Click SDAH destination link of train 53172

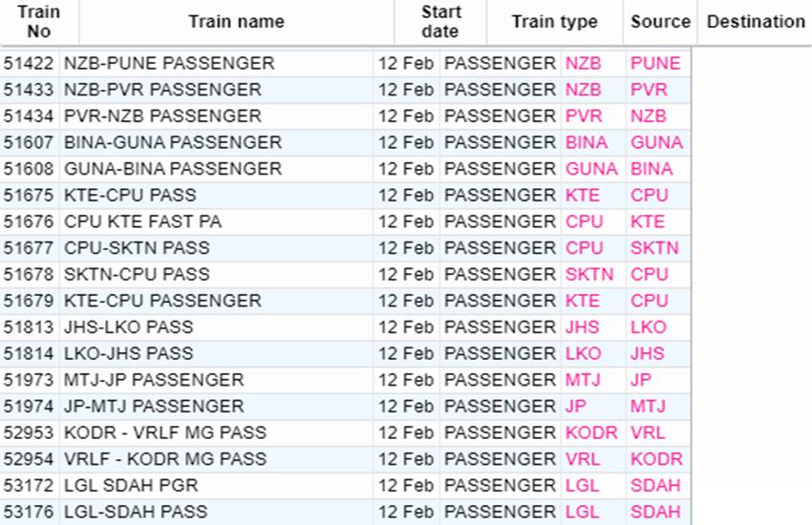point(655,485)
